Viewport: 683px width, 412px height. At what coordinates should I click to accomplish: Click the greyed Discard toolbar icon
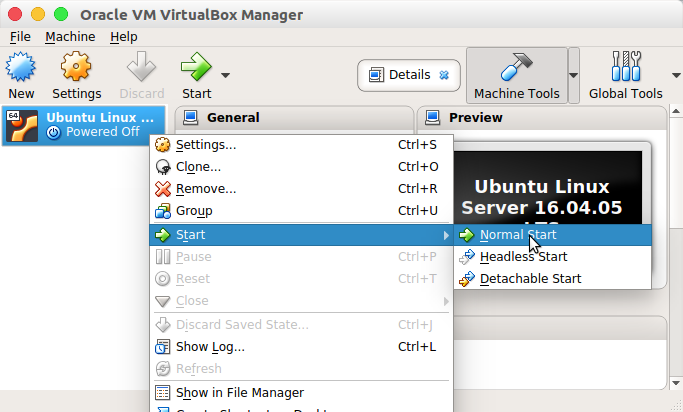coord(141,66)
